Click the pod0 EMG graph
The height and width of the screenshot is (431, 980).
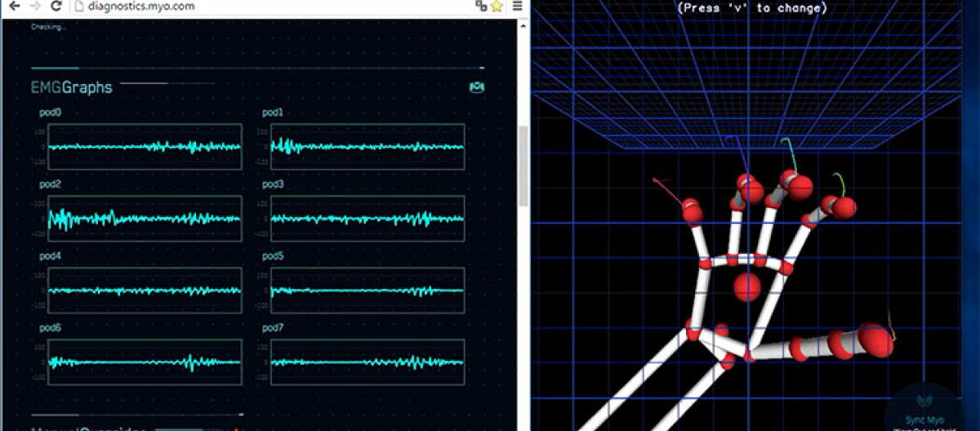(145, 147)
